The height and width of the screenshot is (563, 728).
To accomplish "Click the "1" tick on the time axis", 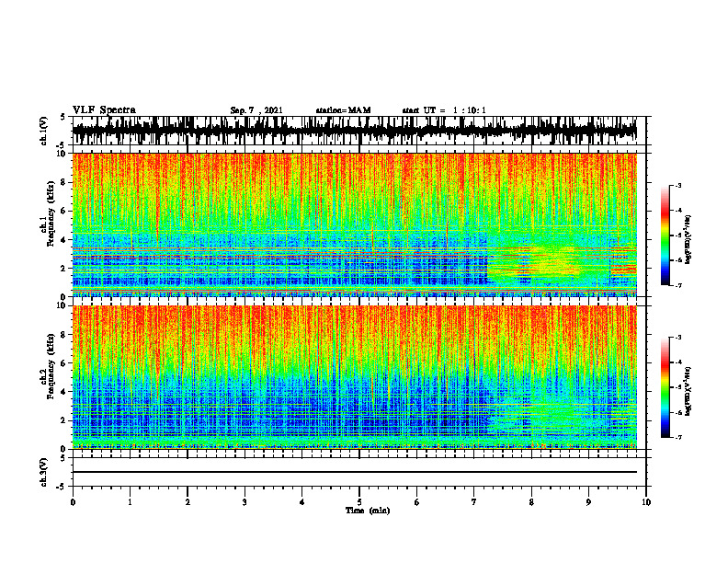I will (130, 502).
